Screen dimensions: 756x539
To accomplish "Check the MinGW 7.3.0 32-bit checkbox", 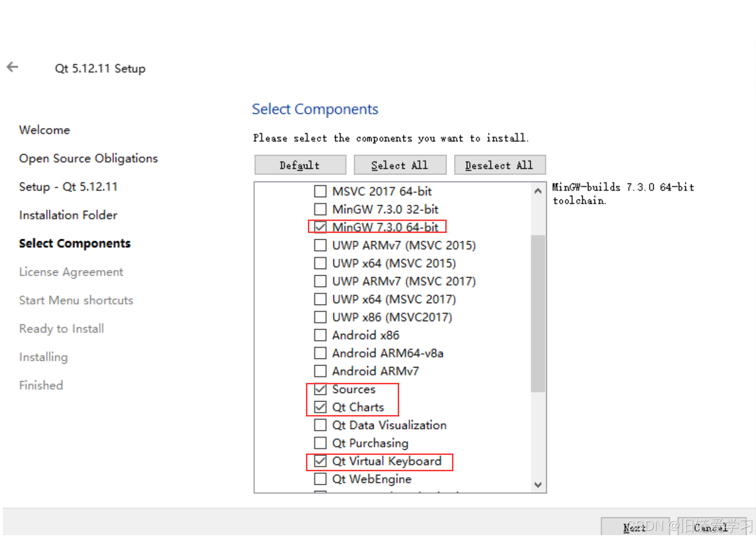I will (320, 209).
